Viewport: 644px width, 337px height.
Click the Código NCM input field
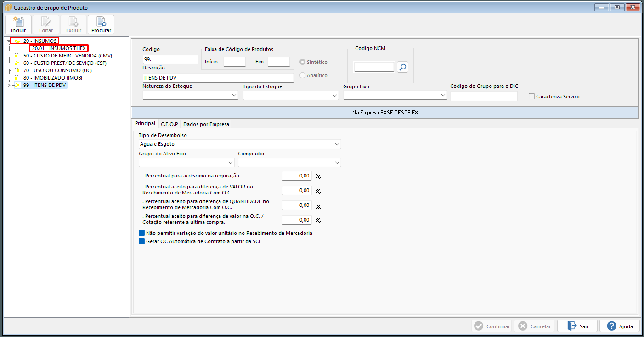pos(374,67)
